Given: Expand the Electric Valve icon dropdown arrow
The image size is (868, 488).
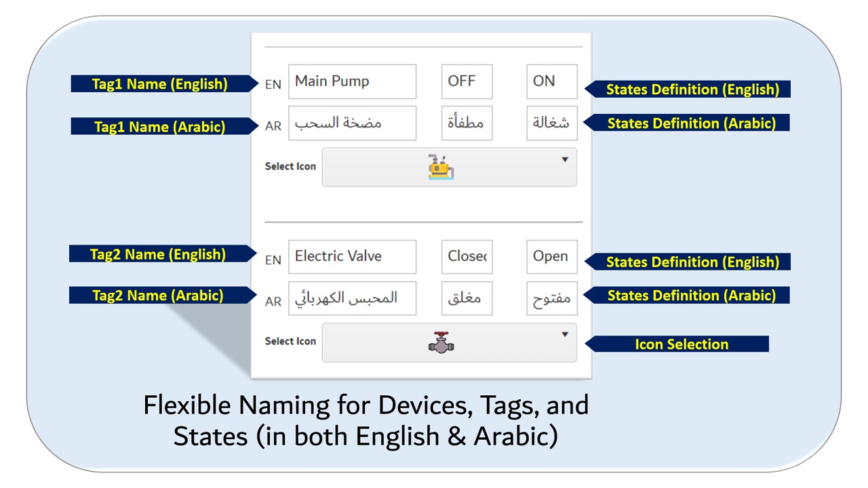Looking at the screenshot, I should tap(565, 334).
